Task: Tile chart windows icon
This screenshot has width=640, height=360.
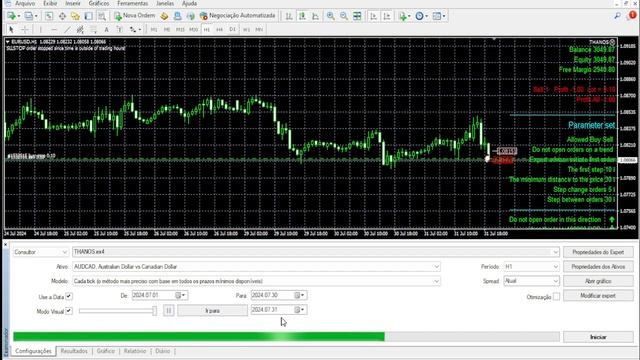Action: [357, 16]
